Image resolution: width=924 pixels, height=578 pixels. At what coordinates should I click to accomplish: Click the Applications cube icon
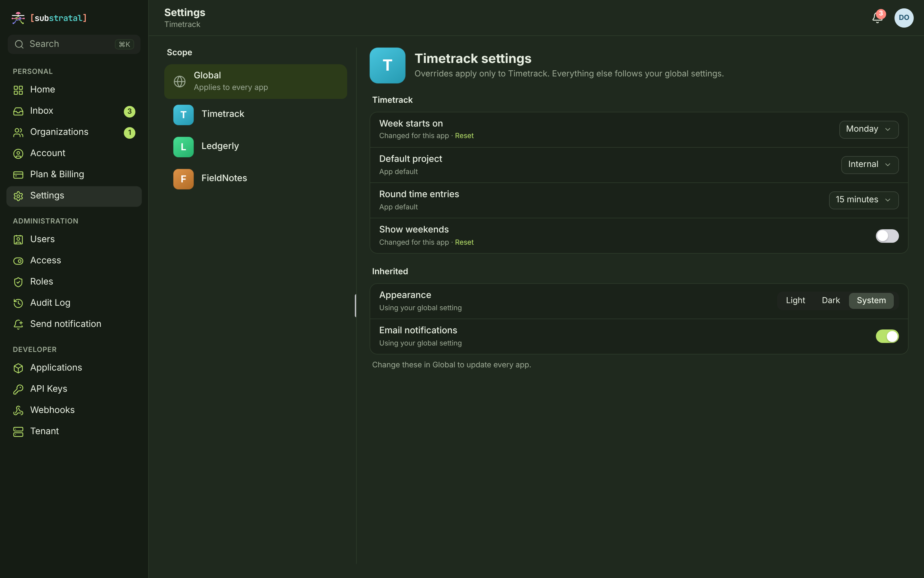point(18,368)
